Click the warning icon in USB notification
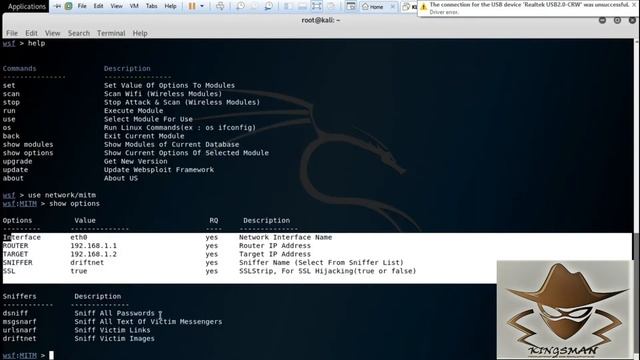Viewport: 640px width, 360px height. (423, 7)
